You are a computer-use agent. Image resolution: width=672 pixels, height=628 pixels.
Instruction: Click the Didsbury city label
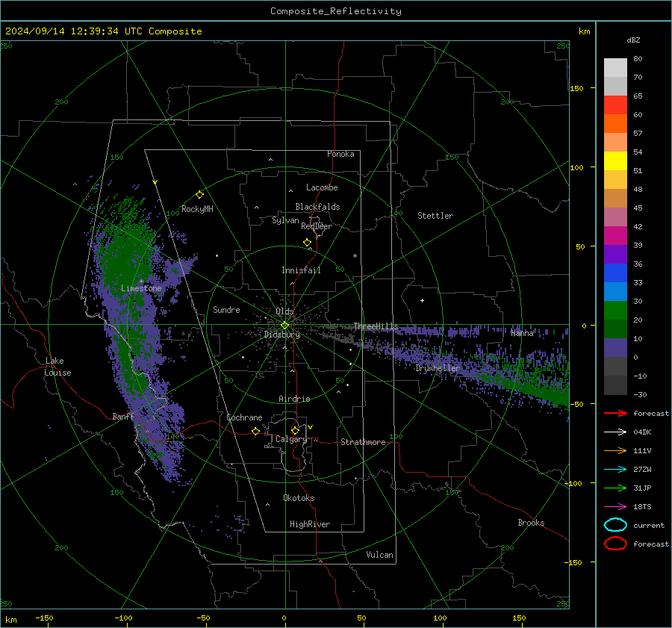click(x=282, y=335)
